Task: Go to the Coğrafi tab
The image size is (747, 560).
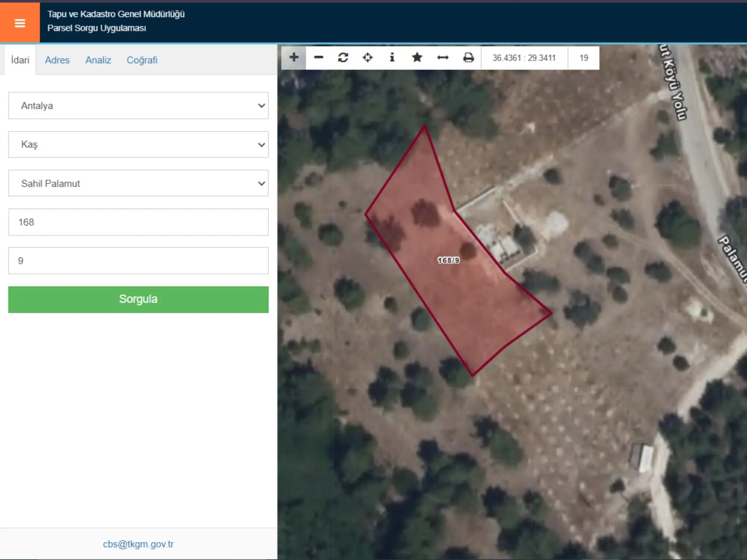Action: [142, 60]
